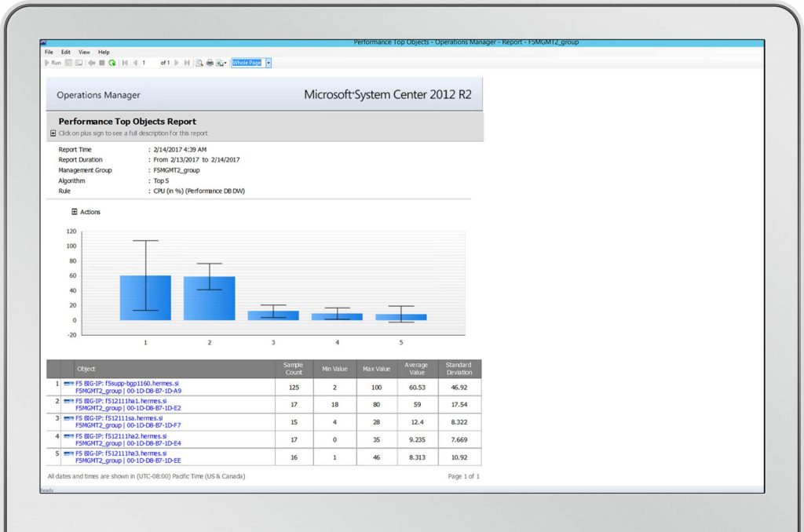Viewport: 804px width, 532px height.
Task: Click the Object column header
Action: pyautogui.click(x=174, y=369)
